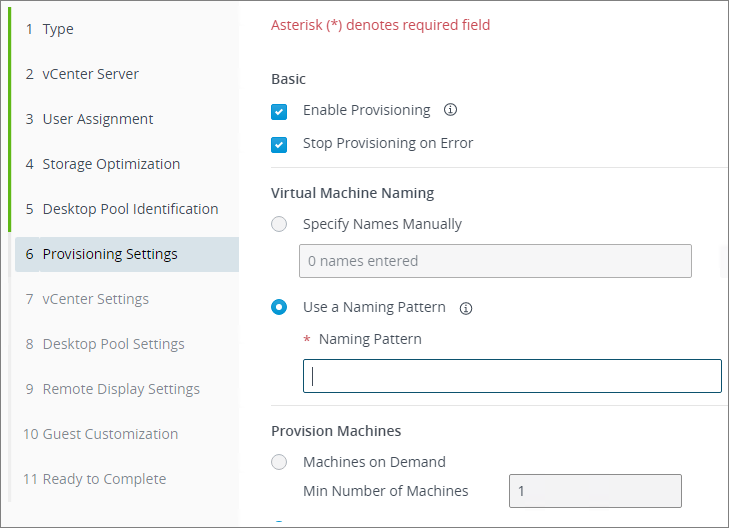Uncheck the Enable Provisioning checkbox
This screenshot has height=528, width=729.
(280, 111)
